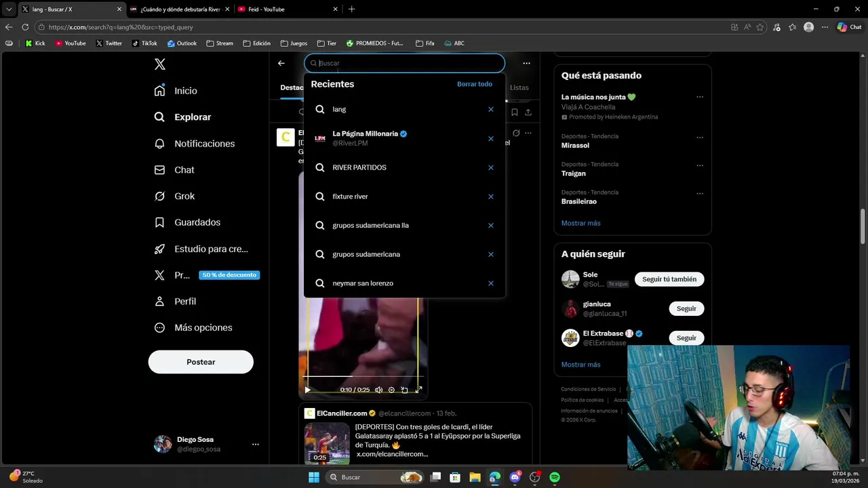Open Estudio para creadores in the sidebar
This screenshot has height=488, width=868.
201,249
